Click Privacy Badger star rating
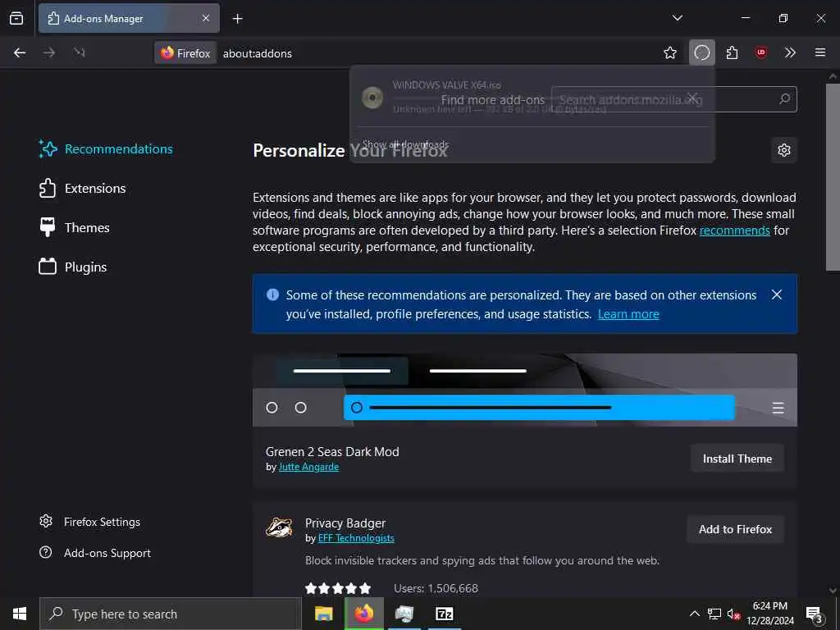The image size is (840, 630). coord(337,588)
